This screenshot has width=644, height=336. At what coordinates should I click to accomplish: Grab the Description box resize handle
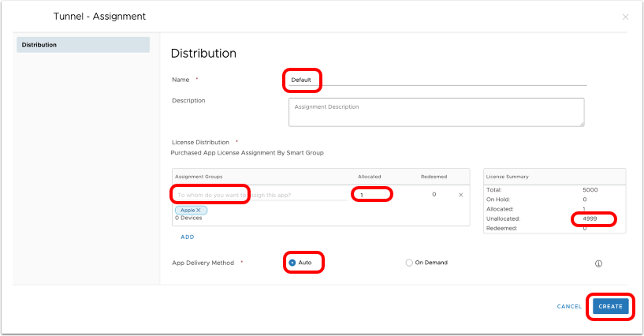(581, 123)
